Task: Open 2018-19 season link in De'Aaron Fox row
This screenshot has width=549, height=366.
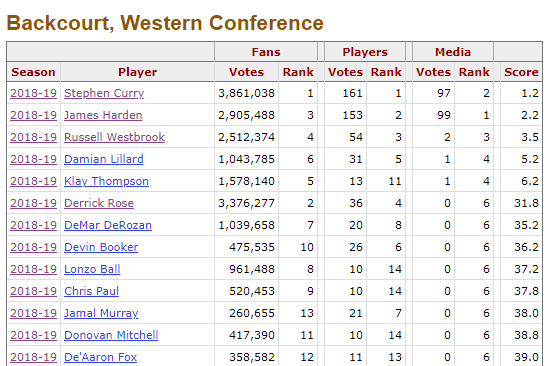Action: [33, 357]
